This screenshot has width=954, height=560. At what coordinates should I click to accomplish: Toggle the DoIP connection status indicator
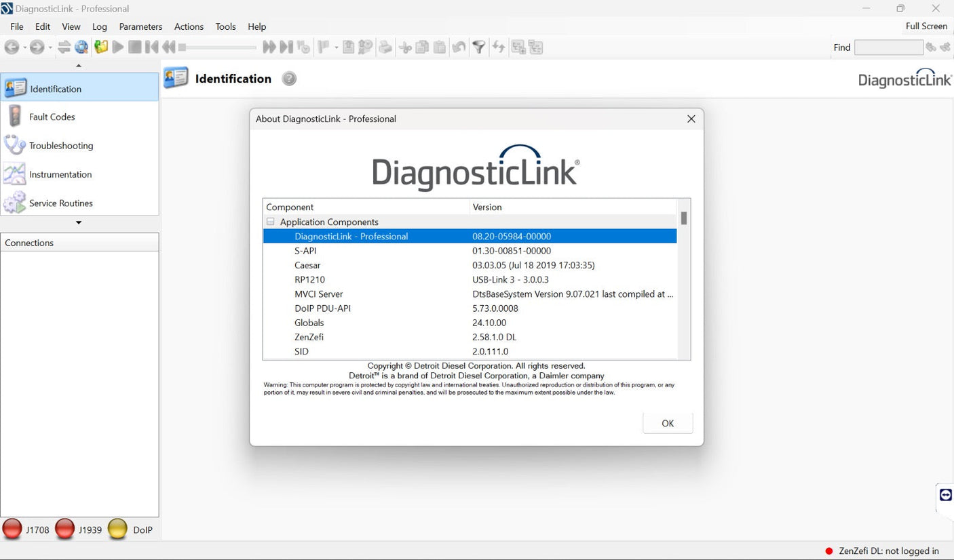[117, 529]
